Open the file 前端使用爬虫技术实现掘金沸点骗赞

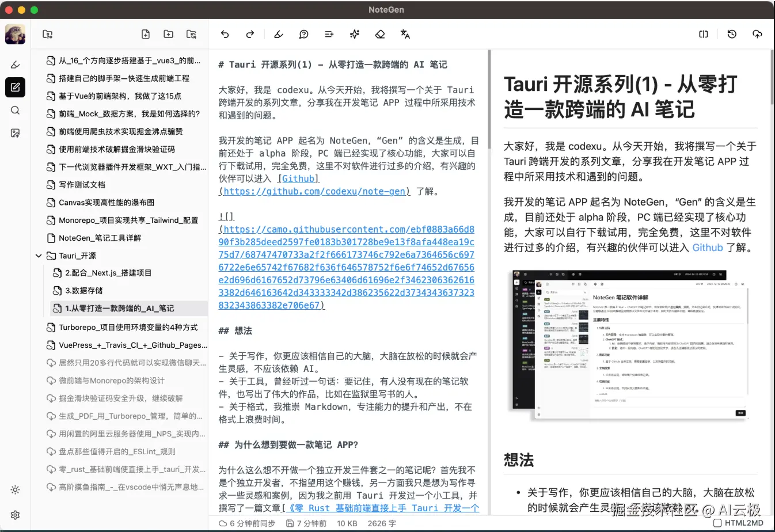[121, 132]
